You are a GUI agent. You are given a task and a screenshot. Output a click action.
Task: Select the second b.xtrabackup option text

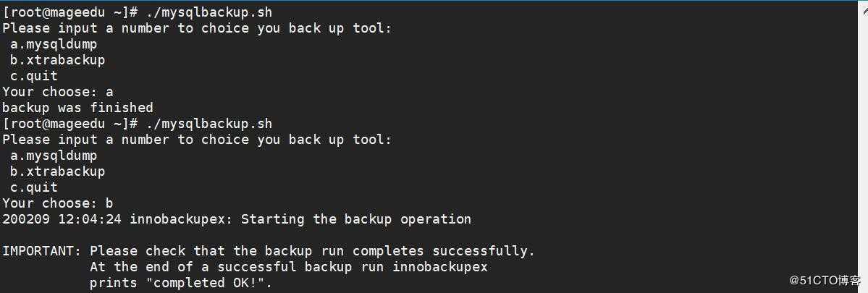[58, 171]
